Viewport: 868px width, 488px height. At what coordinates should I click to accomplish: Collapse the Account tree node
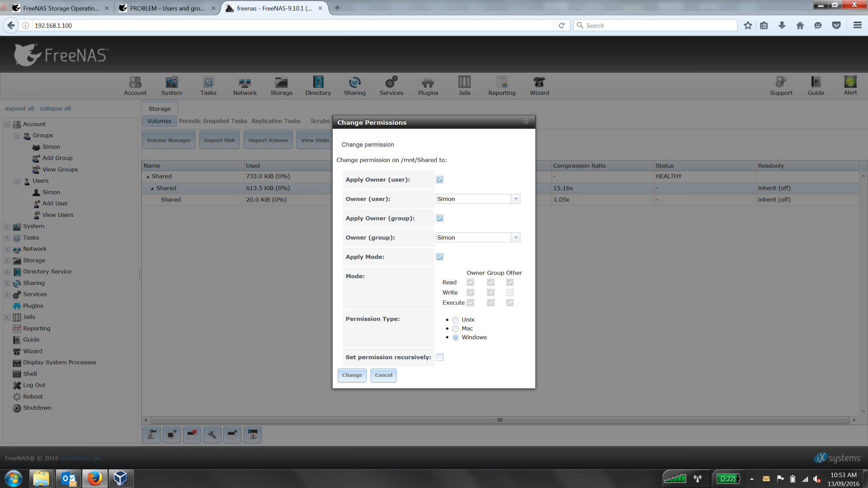7,124
